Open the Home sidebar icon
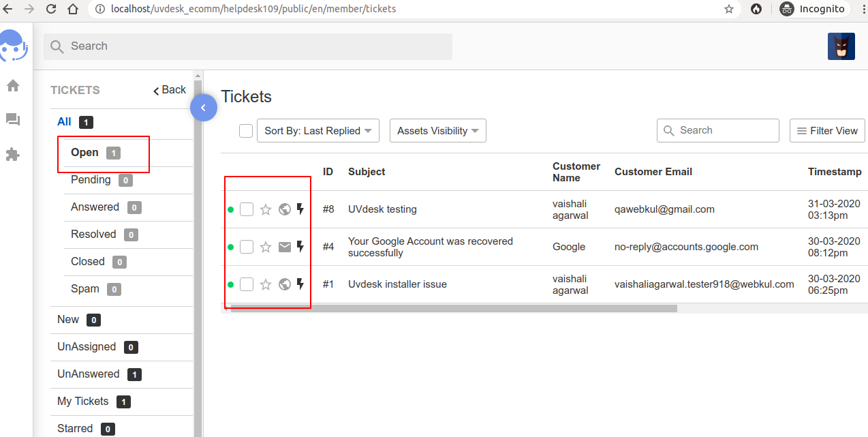Viewport: 868px width, 437px height. [13, 86]
